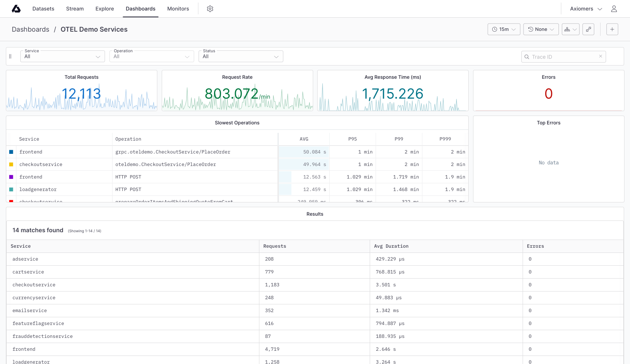Click the Axiom logo icon
Viewport: 630px width, 364px height.
pos(16,9)
